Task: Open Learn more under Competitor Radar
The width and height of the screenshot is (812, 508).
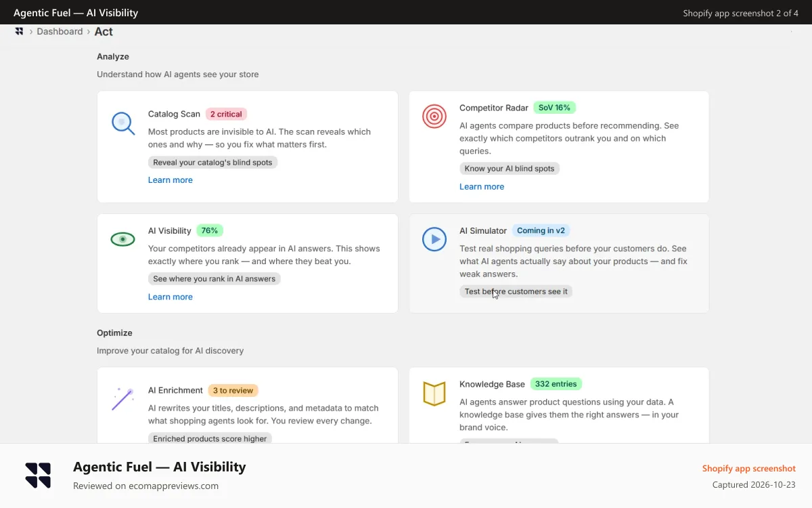Action: 482,187
